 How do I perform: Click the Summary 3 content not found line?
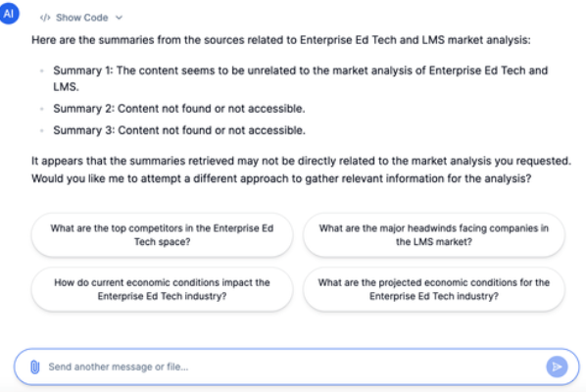coord(179,130)
